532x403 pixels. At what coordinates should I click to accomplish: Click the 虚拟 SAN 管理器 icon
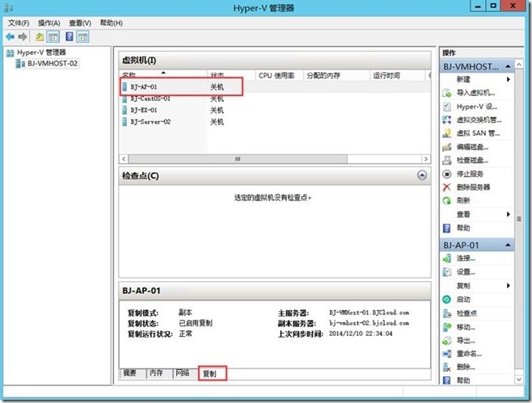(x=447, y=133)
